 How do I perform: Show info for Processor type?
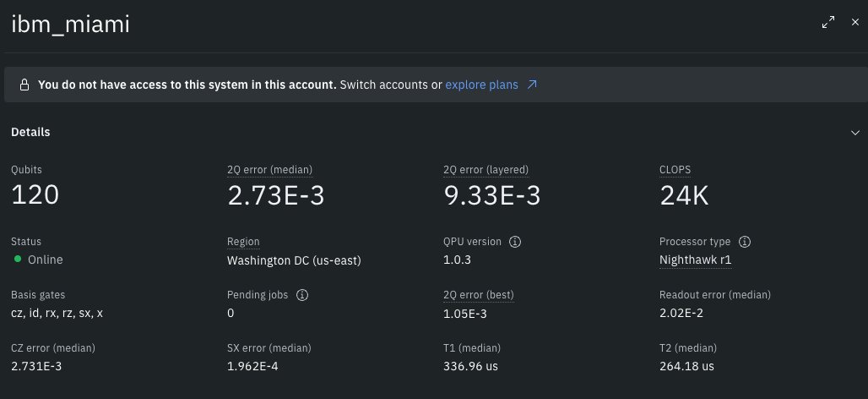[x=745, y=242]
